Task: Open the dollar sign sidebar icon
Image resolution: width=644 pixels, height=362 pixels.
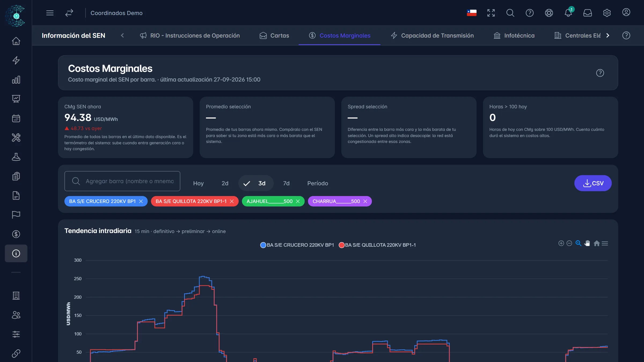Action: (16, 234)
